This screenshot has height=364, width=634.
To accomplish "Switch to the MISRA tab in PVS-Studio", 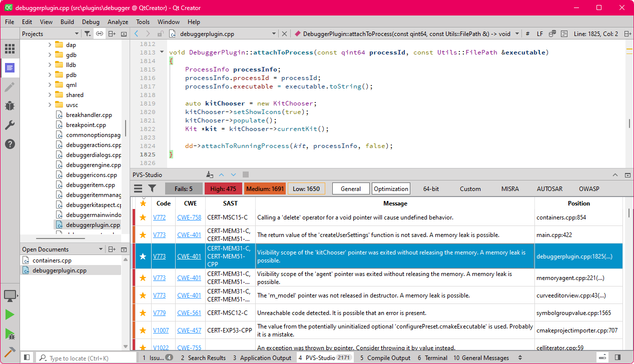I will click(510, 189).
